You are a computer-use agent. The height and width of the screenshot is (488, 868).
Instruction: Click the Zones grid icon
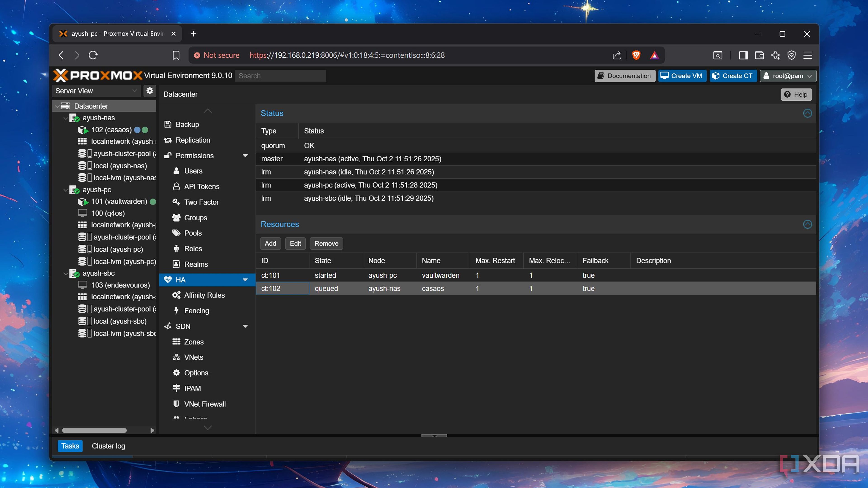(x=176, y=342)
